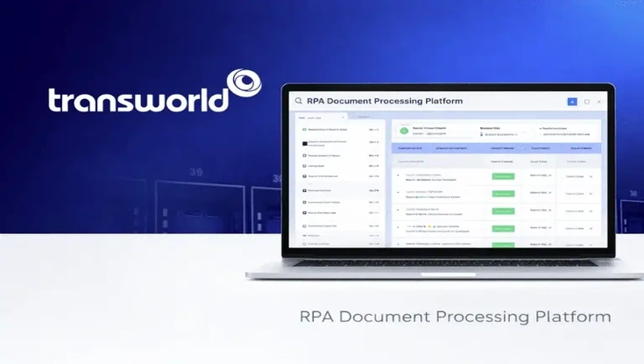The width and height of the screenshot is (644, 364).
Task: Expand the first table row using its arrow
Action: 398,175
